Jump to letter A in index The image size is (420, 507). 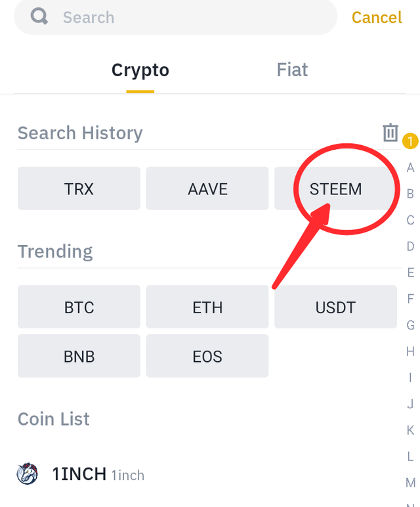coord(410,167)
